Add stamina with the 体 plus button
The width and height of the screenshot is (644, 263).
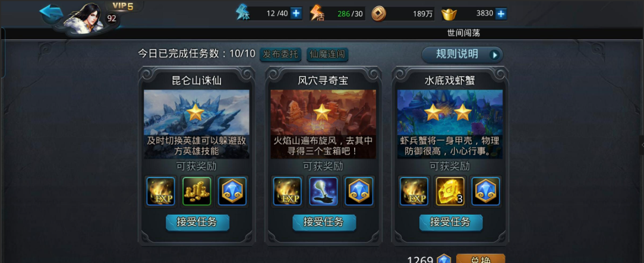coord(296,14)
